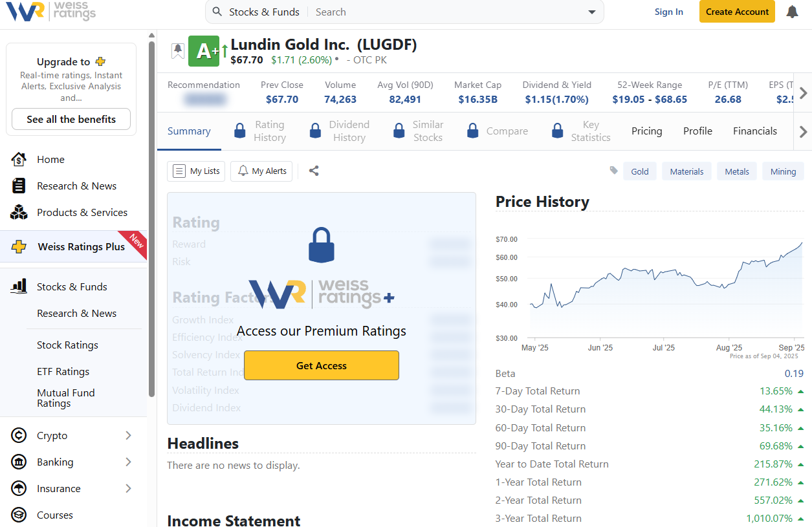Click the Banking building icon
This screenshot has height=527, width=812.
pos(19,462)
